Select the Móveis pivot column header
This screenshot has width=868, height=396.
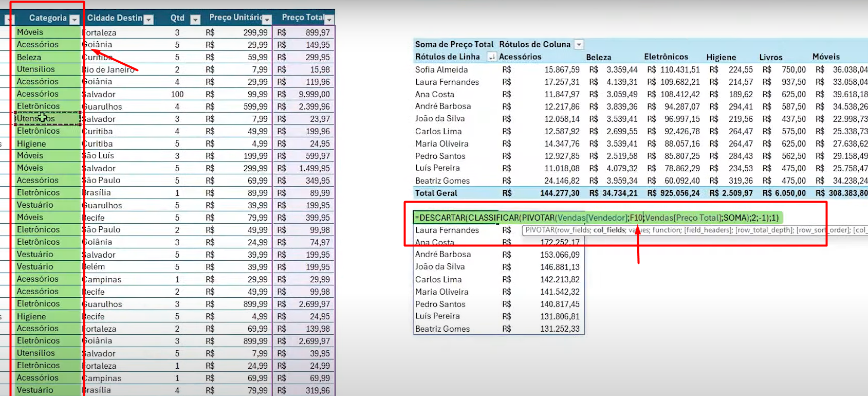826,57
